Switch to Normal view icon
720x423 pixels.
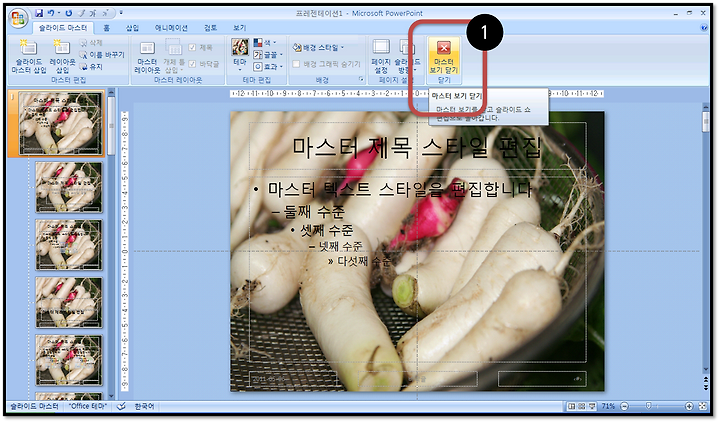click(x=572, y=406)
